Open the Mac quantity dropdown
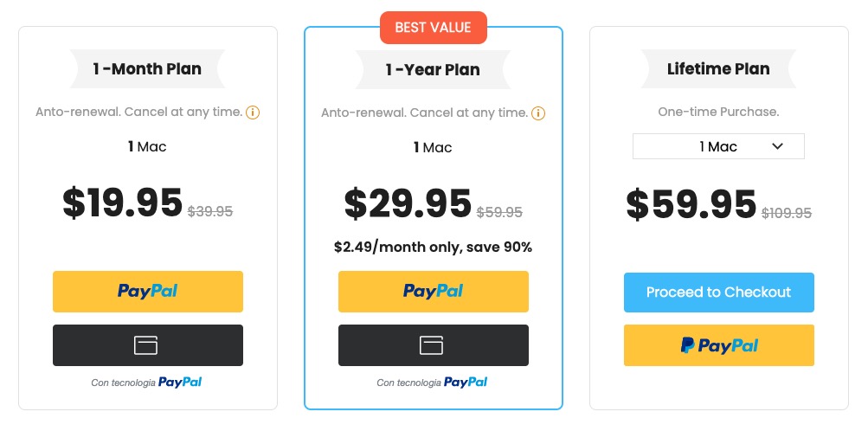 [718, 146]
